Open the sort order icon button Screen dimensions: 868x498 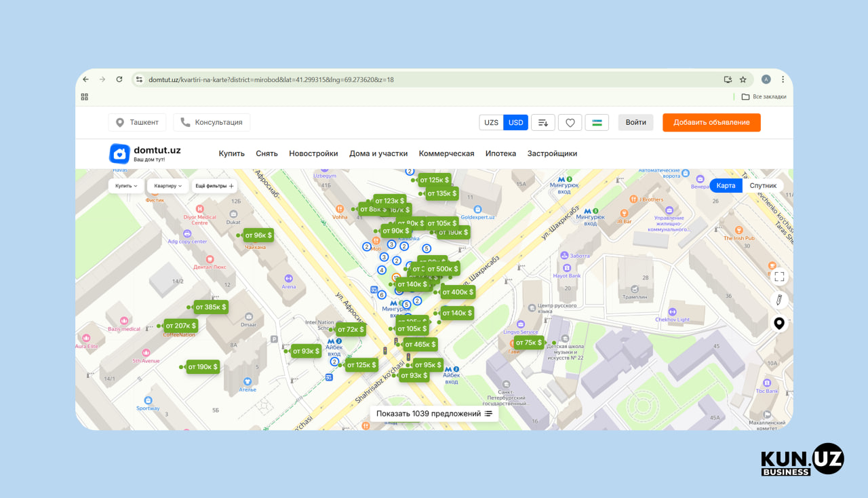542,123
